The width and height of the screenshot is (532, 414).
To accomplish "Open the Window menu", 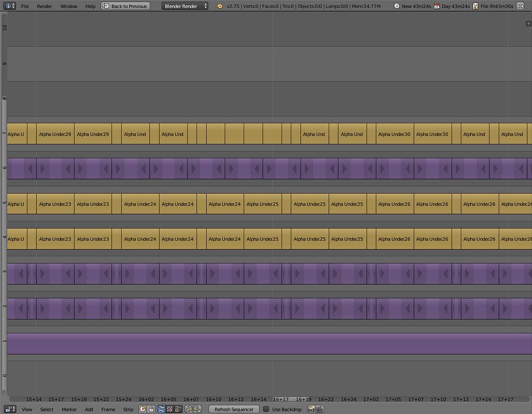I will [69, 6].
